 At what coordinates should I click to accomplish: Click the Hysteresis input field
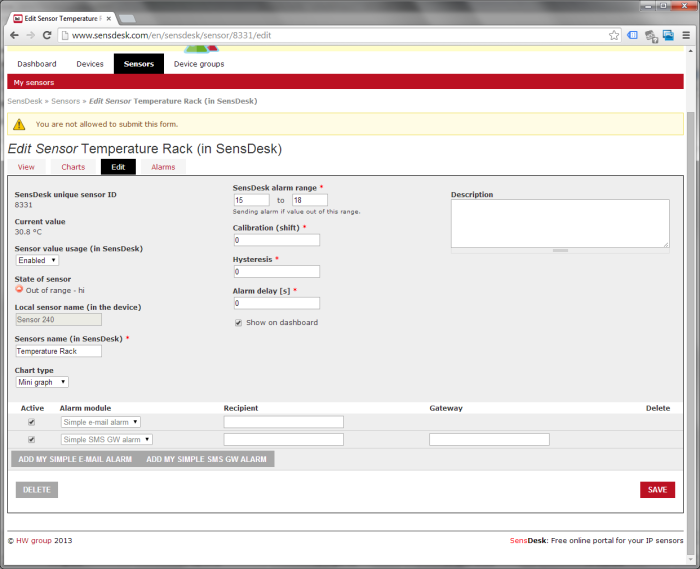pyautogui.click(x=276, y=271)
